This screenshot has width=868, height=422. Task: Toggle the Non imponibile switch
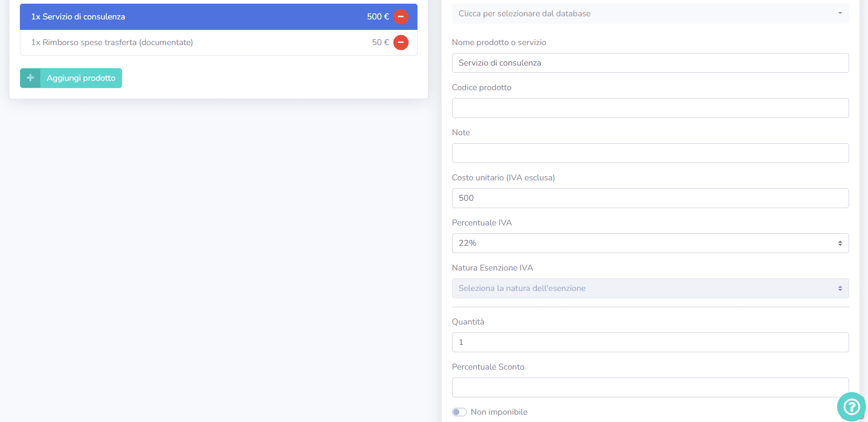459,412
